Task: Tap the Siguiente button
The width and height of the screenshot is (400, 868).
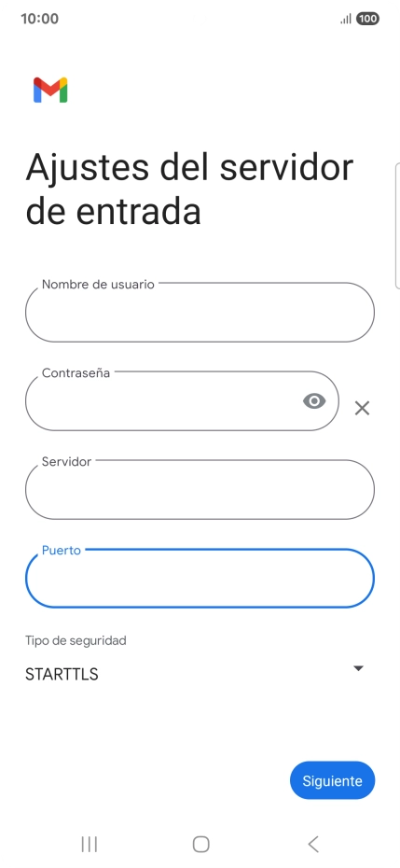Action: tap(333, 780)
